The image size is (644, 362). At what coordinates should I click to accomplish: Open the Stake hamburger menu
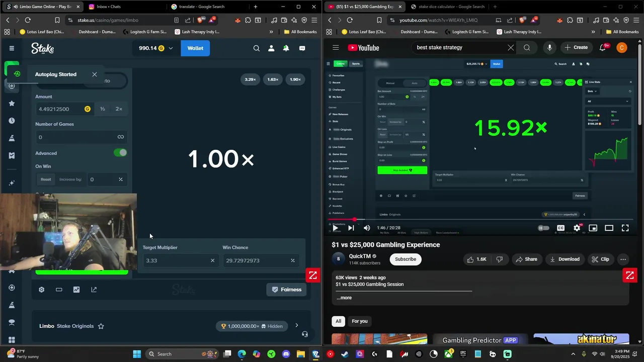(x=12, y=48)
